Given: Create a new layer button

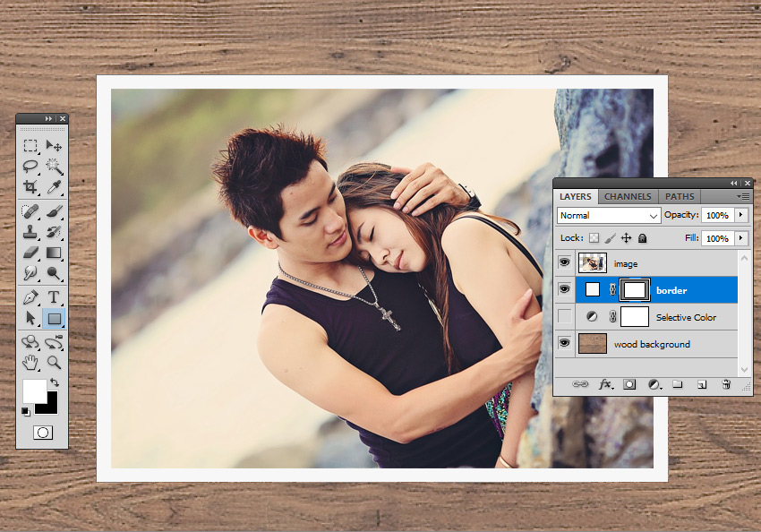Looking at the screenshot, I should coord(702,384).
